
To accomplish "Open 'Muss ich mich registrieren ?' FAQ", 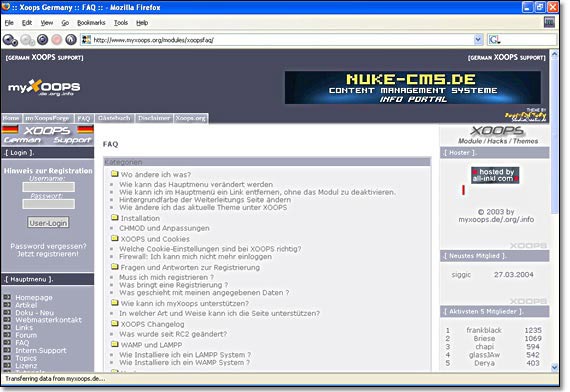I will tap(166, 277).
